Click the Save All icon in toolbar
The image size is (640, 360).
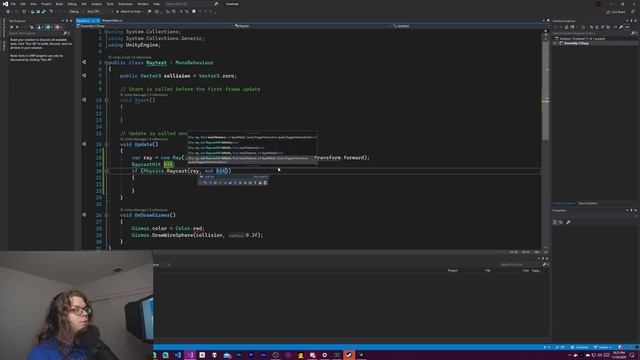[44, 12]
